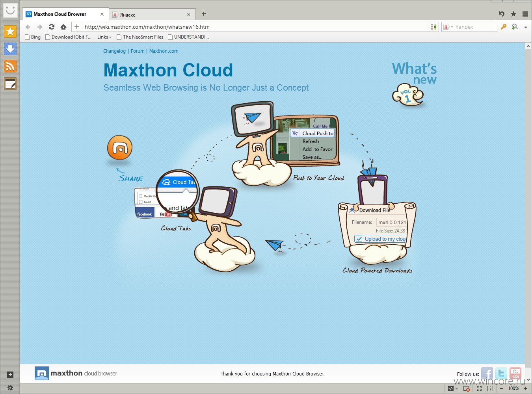Click the Maxthon smiley account avatar
The image size is (532, 394).
click(x=10, y=10)
